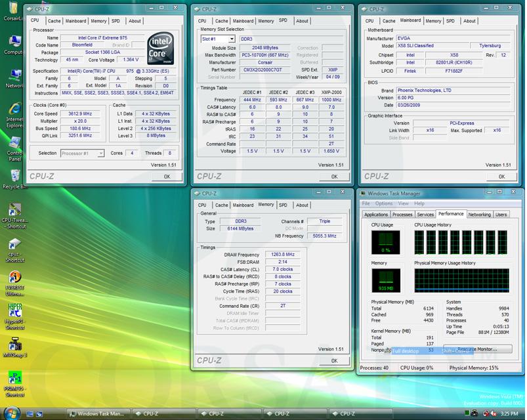Screen dimensions: 527x420
Task: Open the Processor #1 selection dropdown
Action: point(81,154)
